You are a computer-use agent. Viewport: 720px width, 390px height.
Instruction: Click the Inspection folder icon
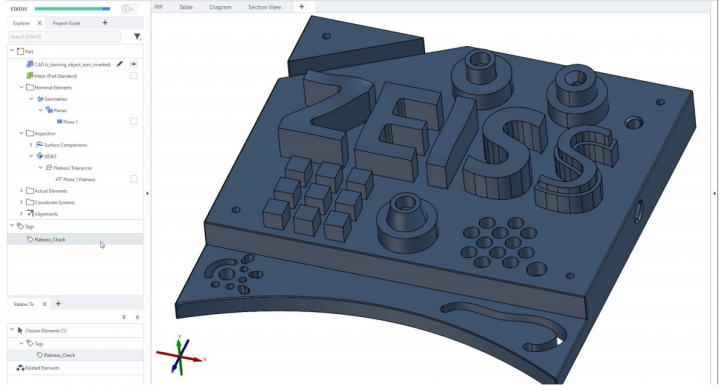pos(30,133)
